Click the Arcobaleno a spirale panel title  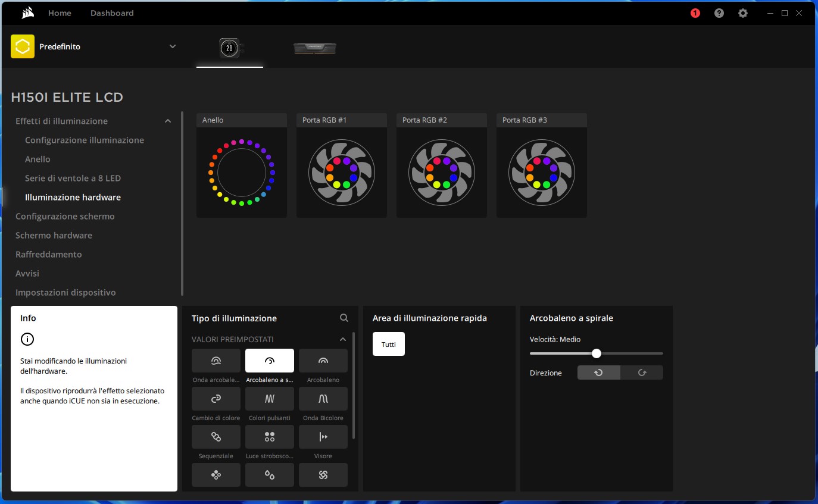pos(572,318)
